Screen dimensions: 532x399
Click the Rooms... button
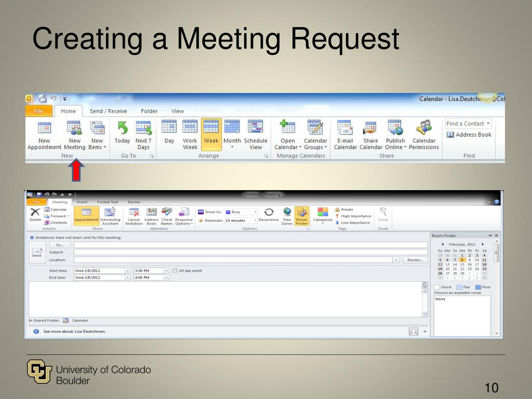[415, 260]
